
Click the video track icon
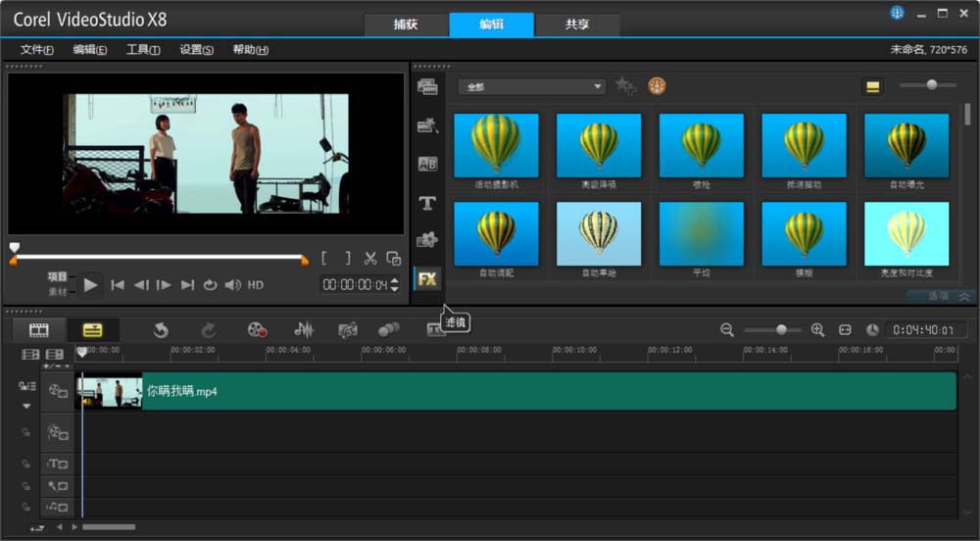58,392
